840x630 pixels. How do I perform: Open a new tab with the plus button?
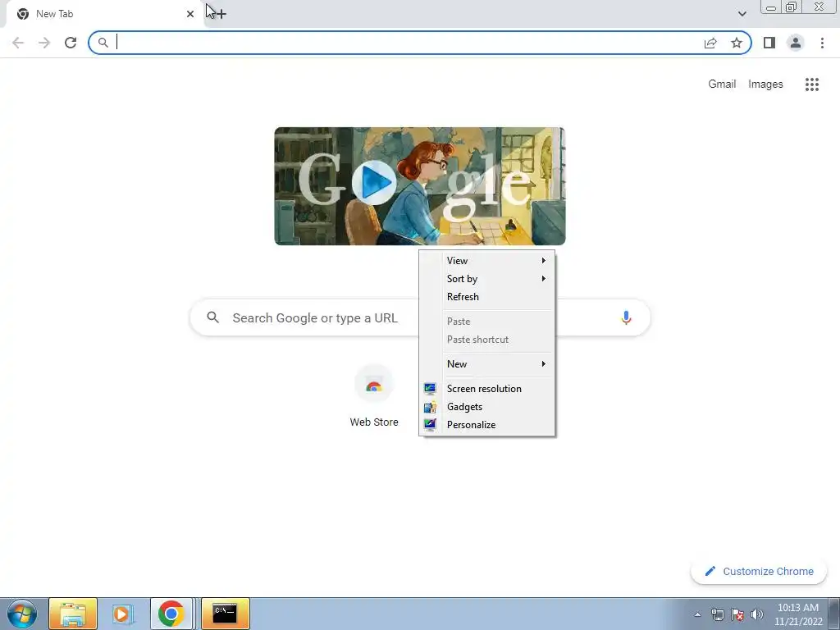(x=221, y=14)
